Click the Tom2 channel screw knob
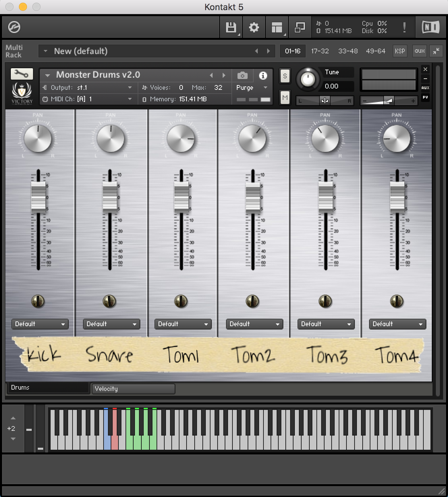 [x=252, y=301]
